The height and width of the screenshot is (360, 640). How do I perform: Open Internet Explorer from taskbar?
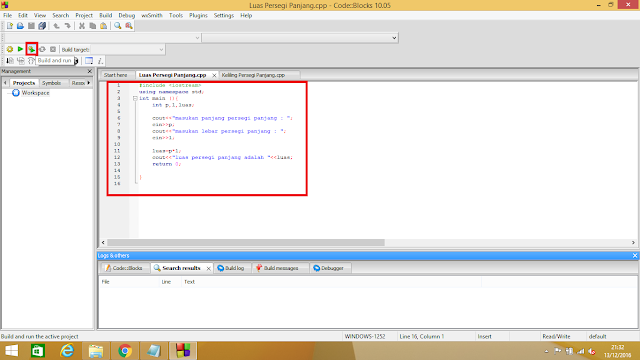67,351
